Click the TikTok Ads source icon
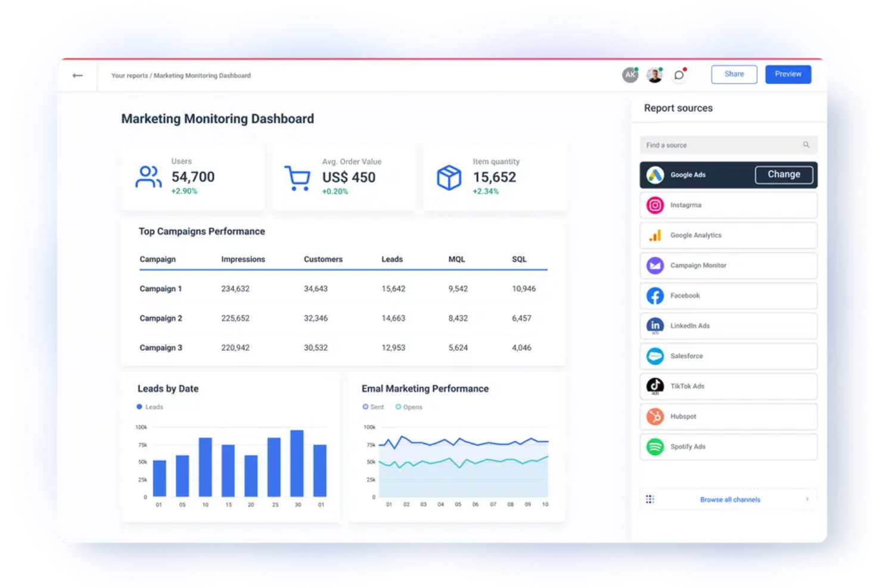The width and height of the screenshot is (882, 588). point(655,386)
